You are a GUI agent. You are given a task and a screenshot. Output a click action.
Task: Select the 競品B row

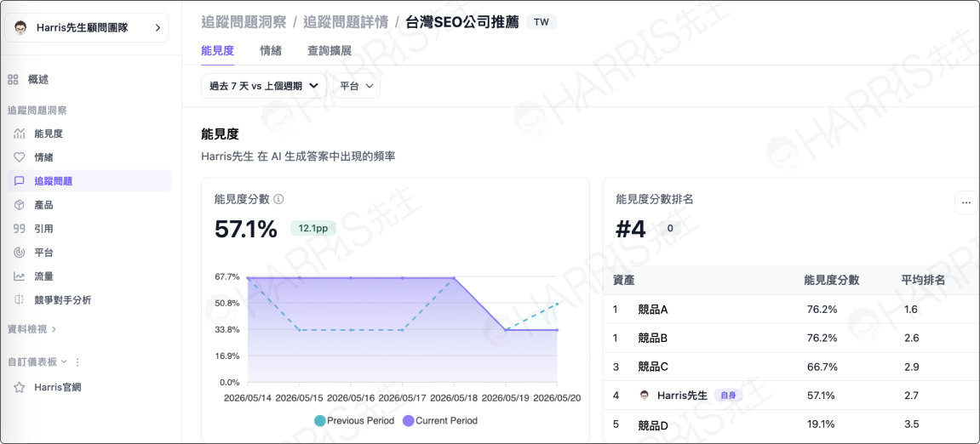tap(791, 338)
